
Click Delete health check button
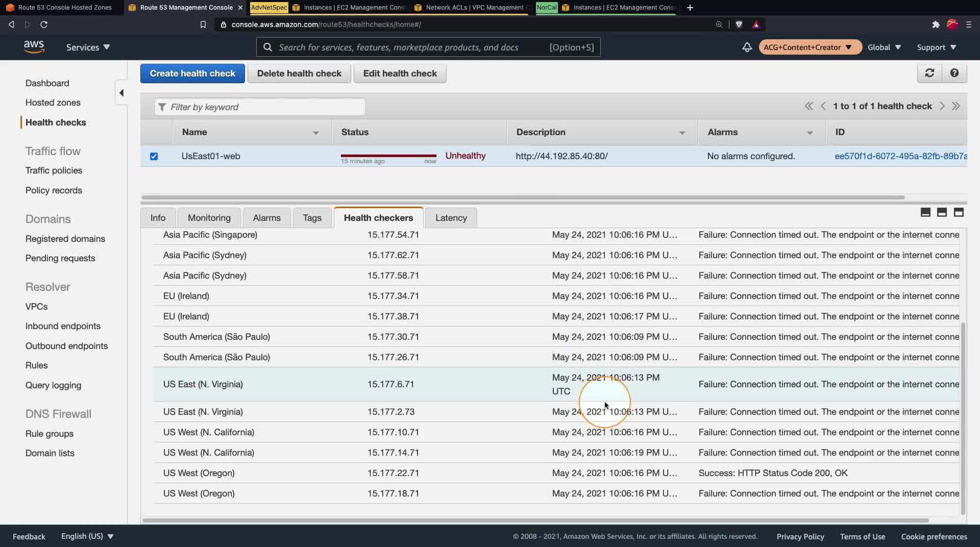click(x=299, y=73)
